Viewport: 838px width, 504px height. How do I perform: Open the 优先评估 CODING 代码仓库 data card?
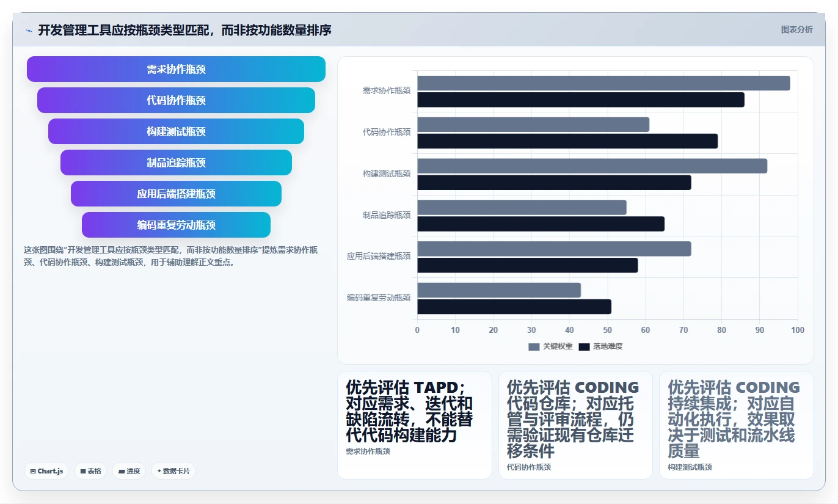click(575, 425)
